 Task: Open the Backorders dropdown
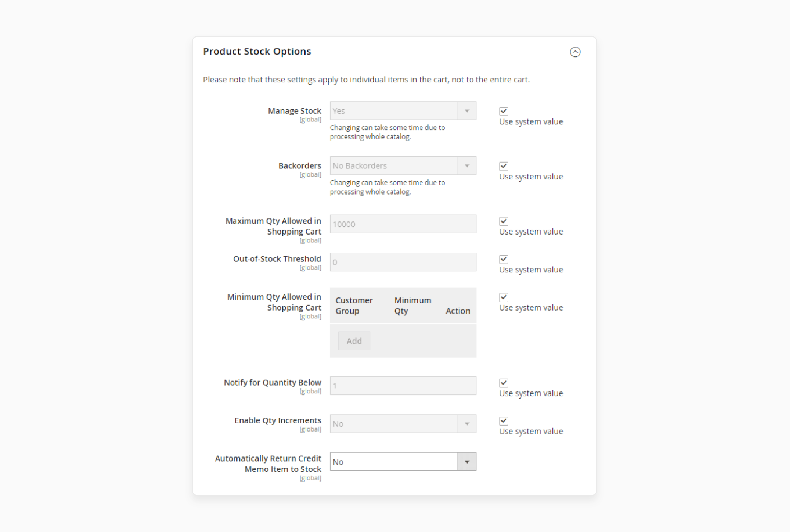coord(403,165)
